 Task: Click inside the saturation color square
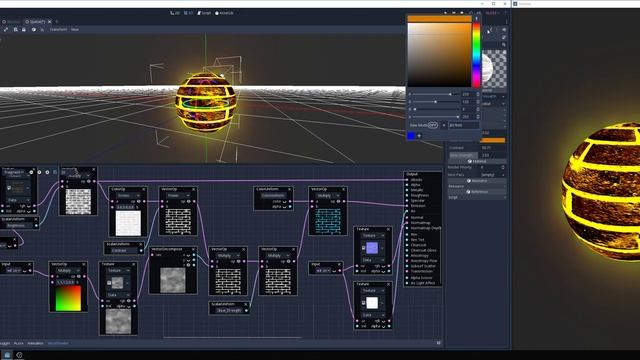pos(439,55)
